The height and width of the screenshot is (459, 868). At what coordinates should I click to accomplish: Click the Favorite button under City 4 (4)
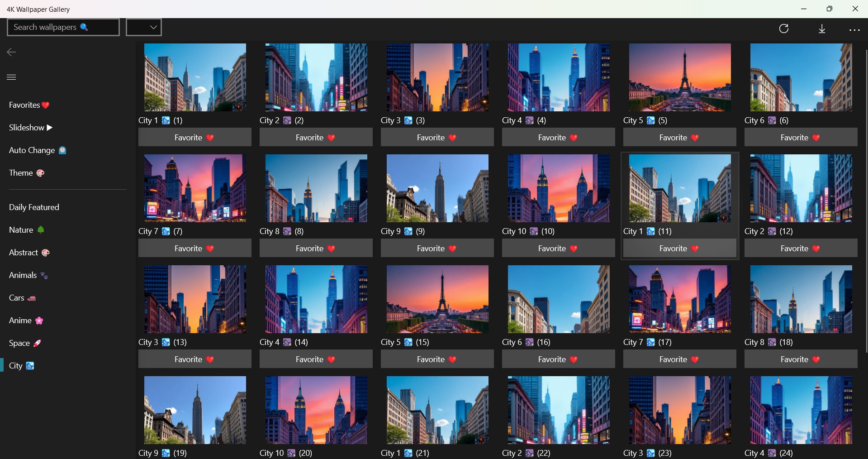point(559,138)
